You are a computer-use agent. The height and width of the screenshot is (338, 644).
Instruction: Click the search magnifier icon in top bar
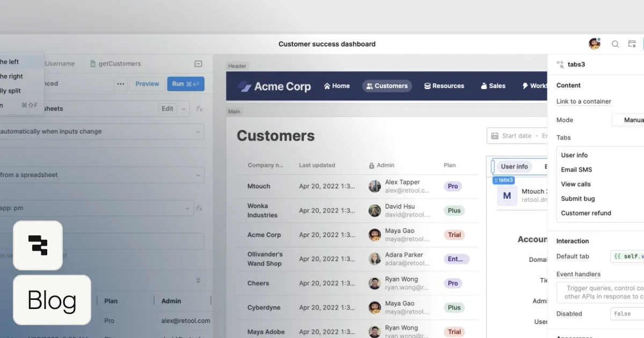pos(616,44)
